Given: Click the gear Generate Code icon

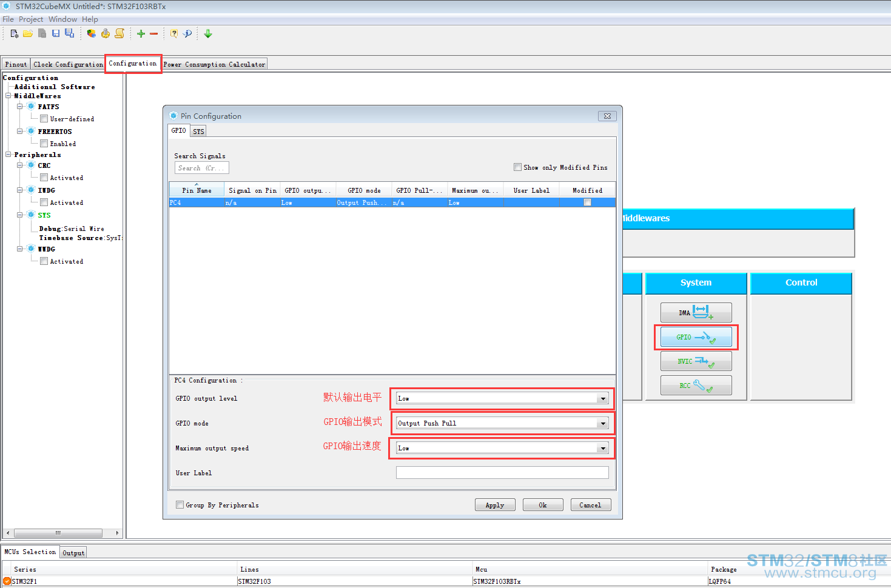Looking at the screenshot, I should pos(106,34).
